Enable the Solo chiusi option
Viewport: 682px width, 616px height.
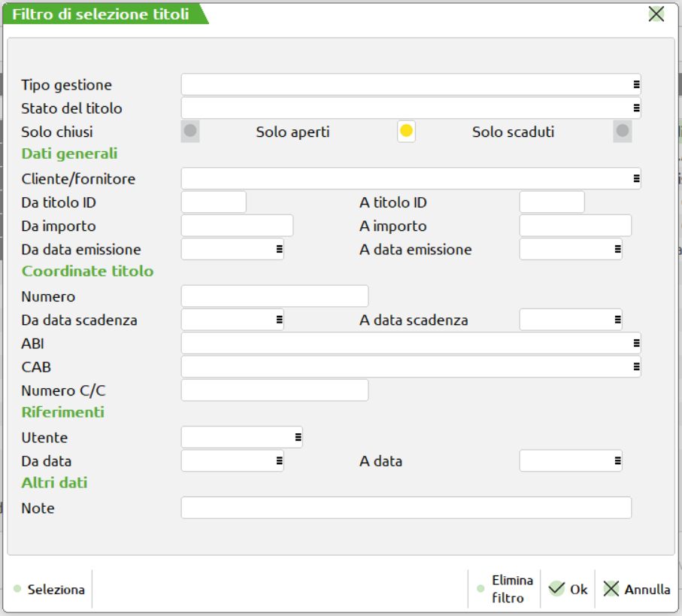point(191,132)
